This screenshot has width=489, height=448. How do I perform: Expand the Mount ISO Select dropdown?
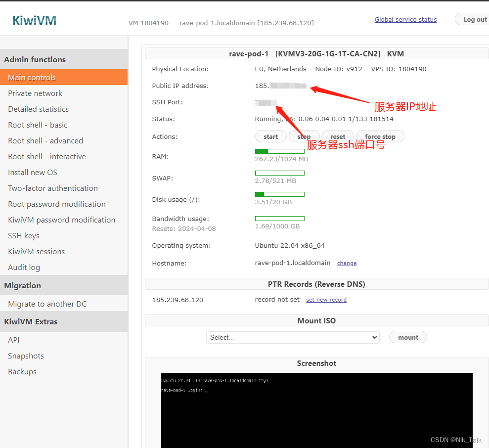pos(293,338)
